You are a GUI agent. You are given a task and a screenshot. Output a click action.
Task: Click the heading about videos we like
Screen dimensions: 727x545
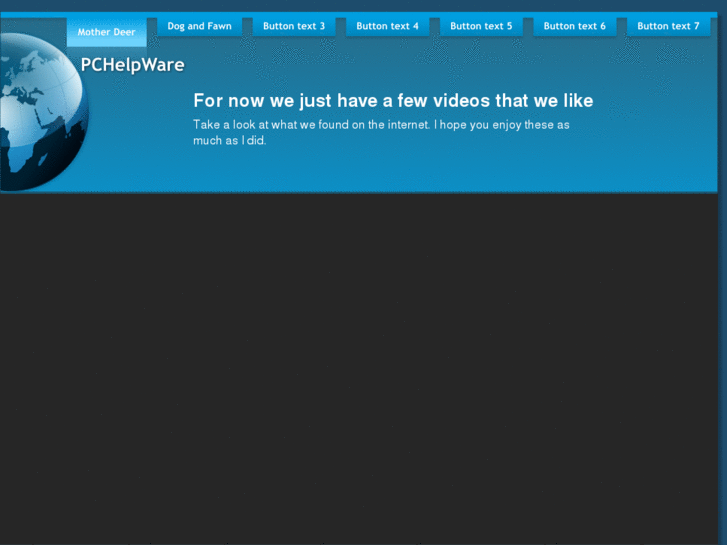click(x=393, y=101)
